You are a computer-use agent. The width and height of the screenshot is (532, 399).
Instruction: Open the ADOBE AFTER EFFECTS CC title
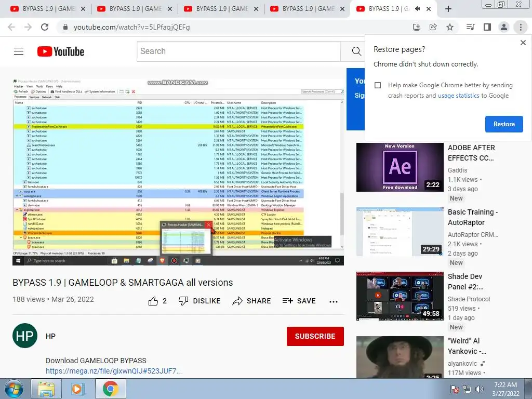tap(471, 153)
